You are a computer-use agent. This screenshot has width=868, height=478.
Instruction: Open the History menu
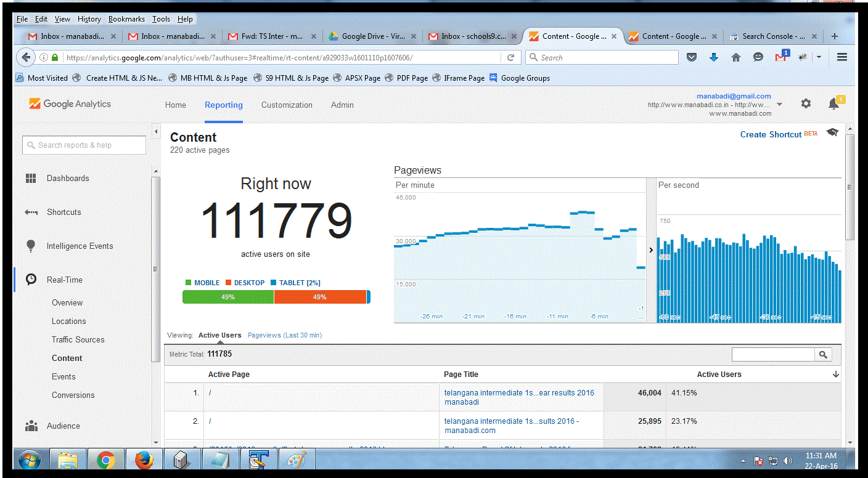(x=89, y=19)
